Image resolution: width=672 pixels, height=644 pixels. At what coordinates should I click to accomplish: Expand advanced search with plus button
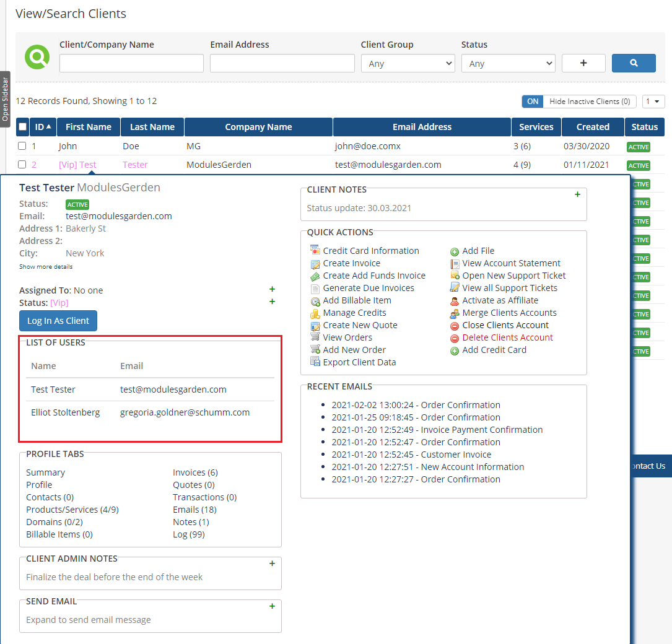coord(583,63)
